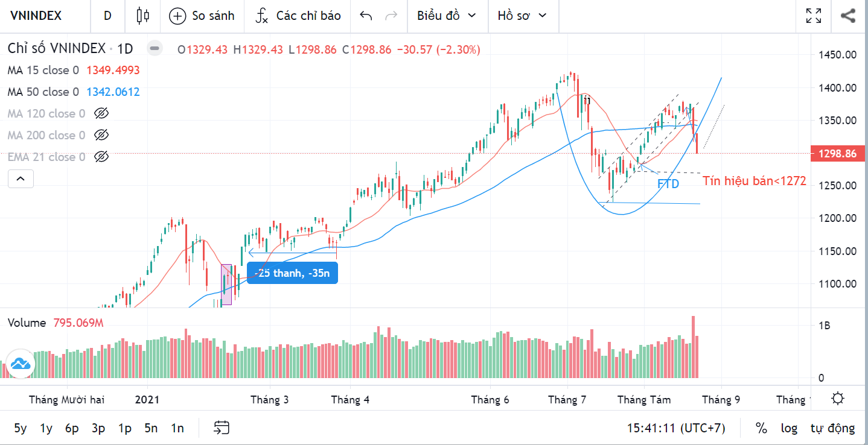Expand the Biểu đồ dropdown
The width and height of the screenshot is (868, 445).
446,16
